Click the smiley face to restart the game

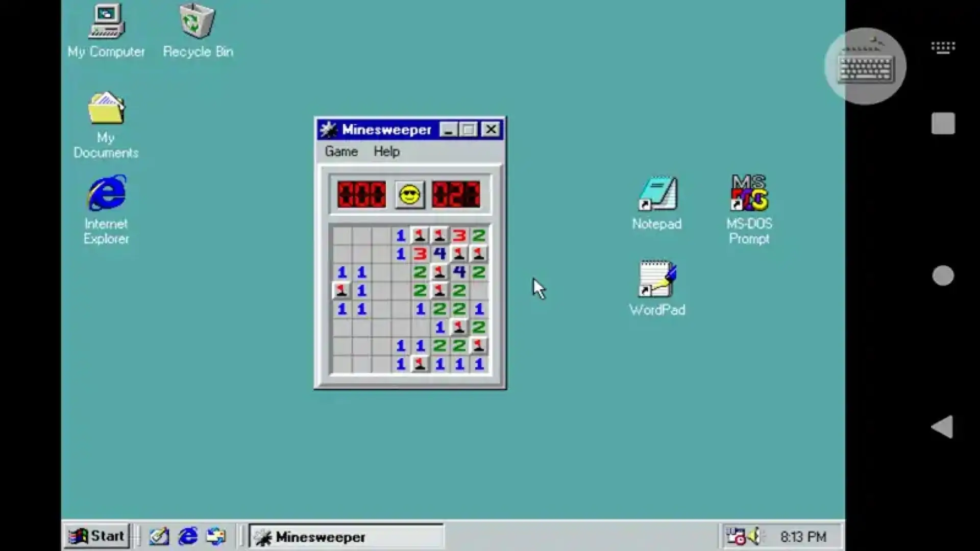pyautogui.click(x=409, y=194)
